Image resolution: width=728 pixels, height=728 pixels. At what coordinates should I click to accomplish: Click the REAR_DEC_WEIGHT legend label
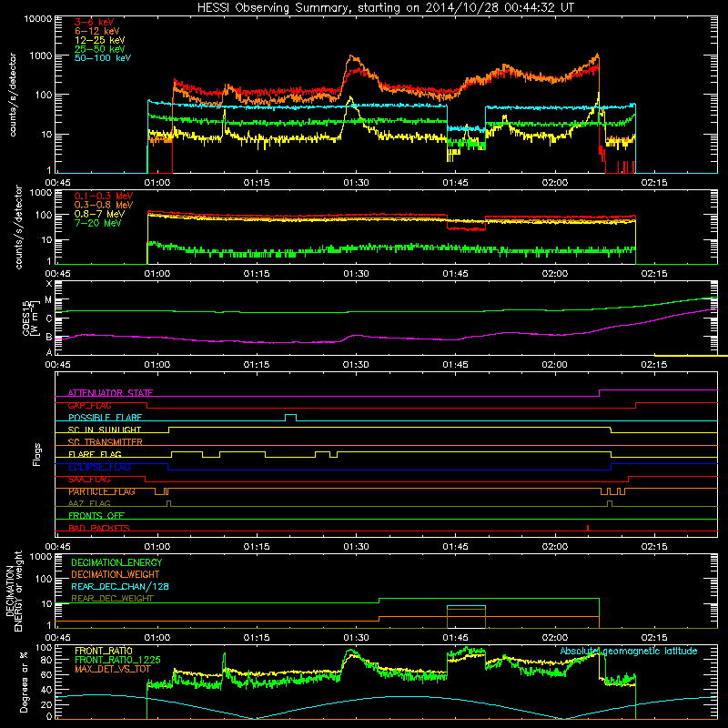tap(112, 599)
